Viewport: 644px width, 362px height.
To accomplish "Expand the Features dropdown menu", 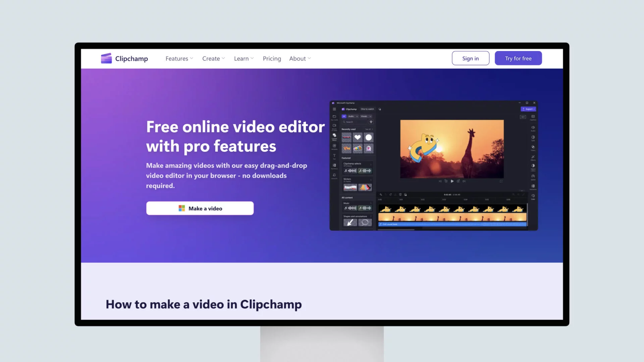I will 179,58.
